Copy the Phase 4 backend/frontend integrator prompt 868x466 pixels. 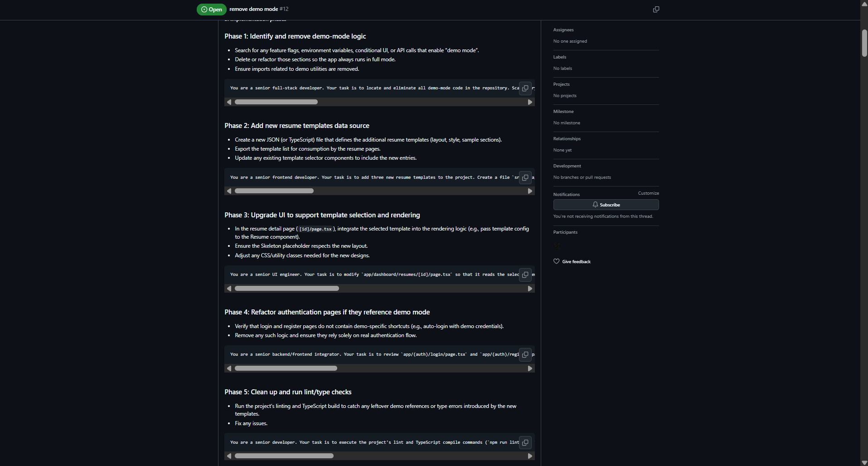525,354
